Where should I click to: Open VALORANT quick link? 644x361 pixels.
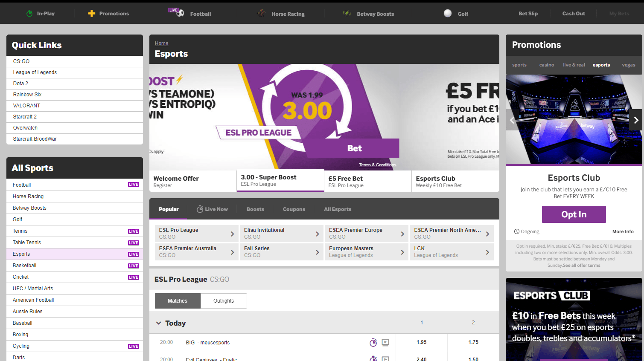[x=75, y=106]
